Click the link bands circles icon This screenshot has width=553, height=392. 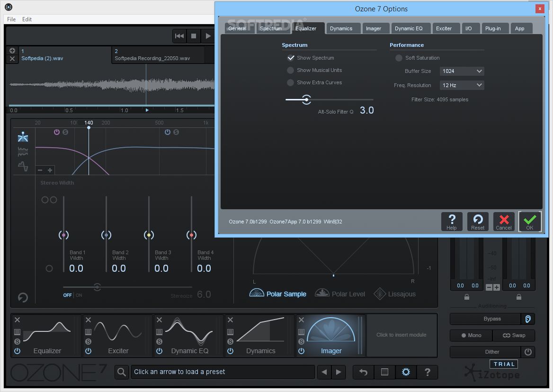tap(49, 200)
